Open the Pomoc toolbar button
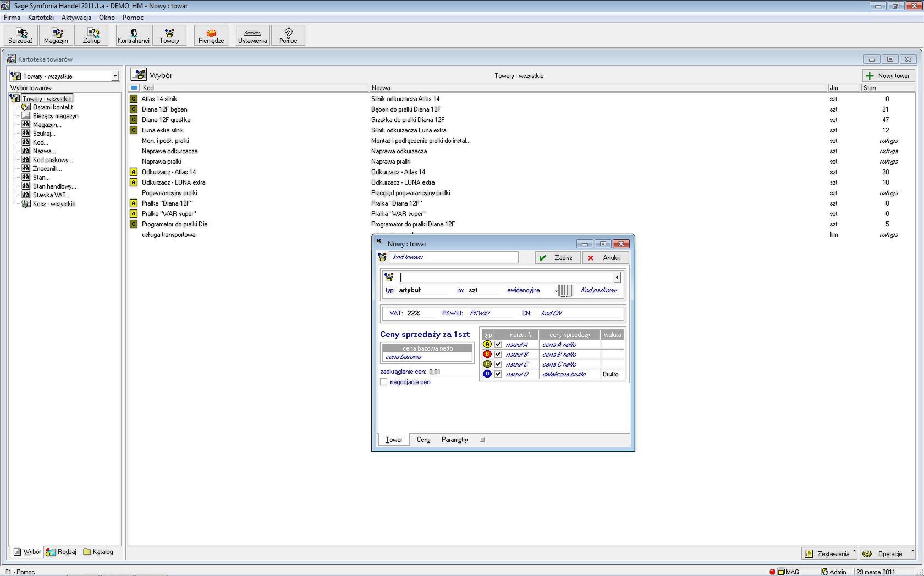This screenshot has height=576, width=924. (288, 35)
